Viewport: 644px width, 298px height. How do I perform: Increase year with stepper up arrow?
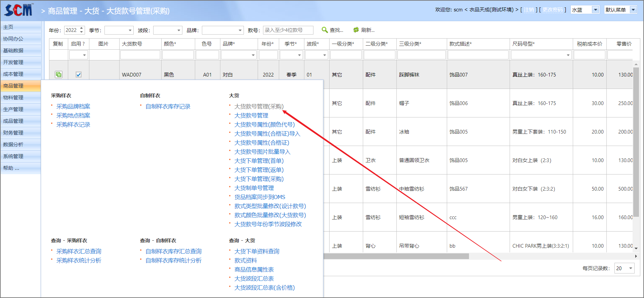(x=82, y=28)
